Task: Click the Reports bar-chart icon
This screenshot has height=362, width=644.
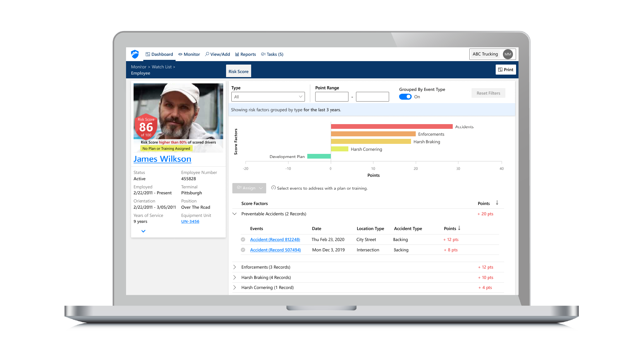Action: (238, 54)
